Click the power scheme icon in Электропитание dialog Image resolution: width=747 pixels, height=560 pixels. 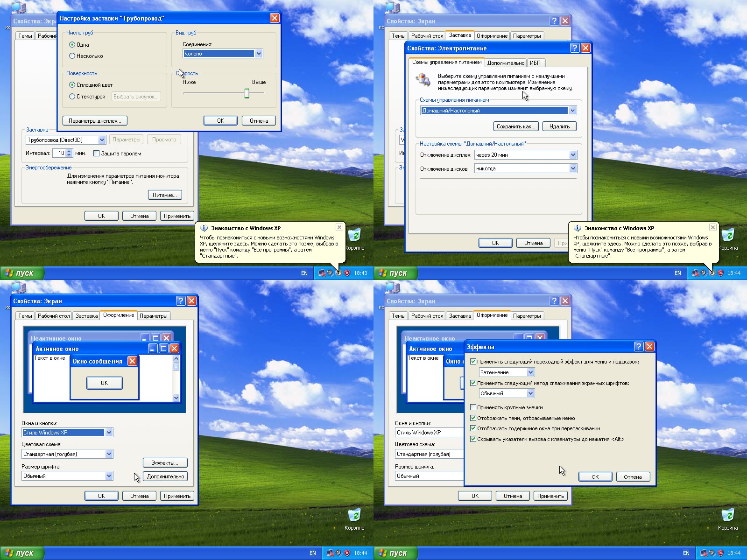[423, 79]
